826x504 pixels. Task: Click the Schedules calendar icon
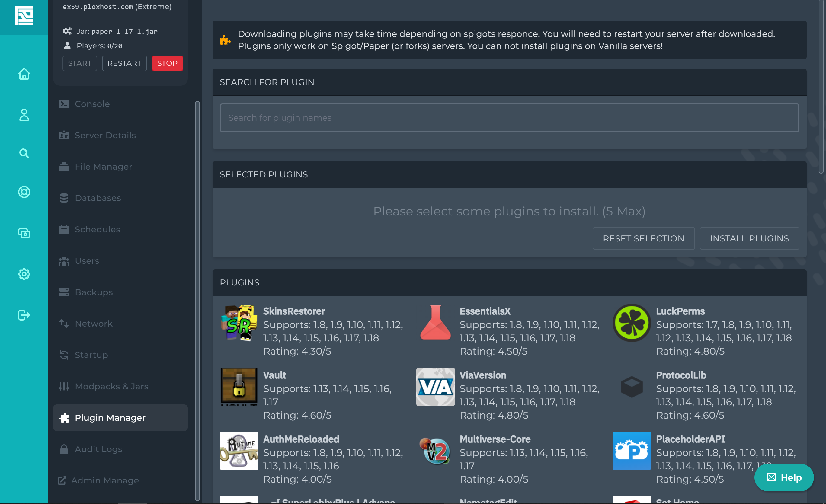point(64,230)
